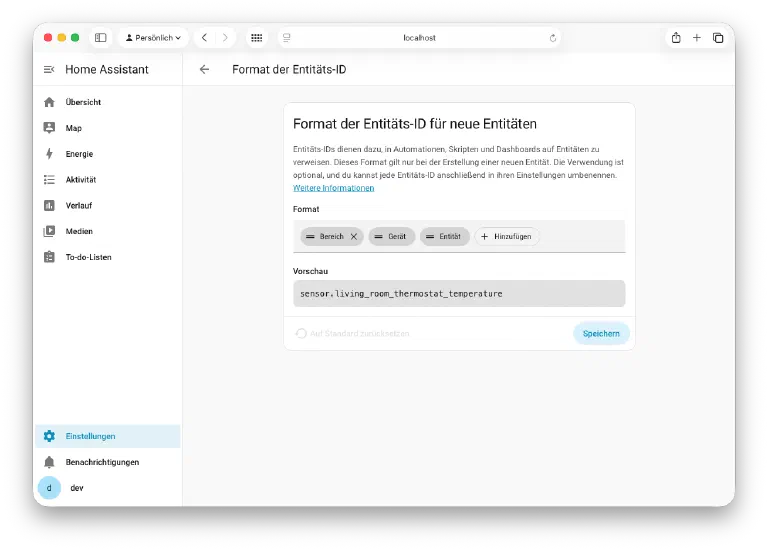Screen dimensions: 768x550
Task: Navigate forward in Safari browser
Action: (225, 38)
